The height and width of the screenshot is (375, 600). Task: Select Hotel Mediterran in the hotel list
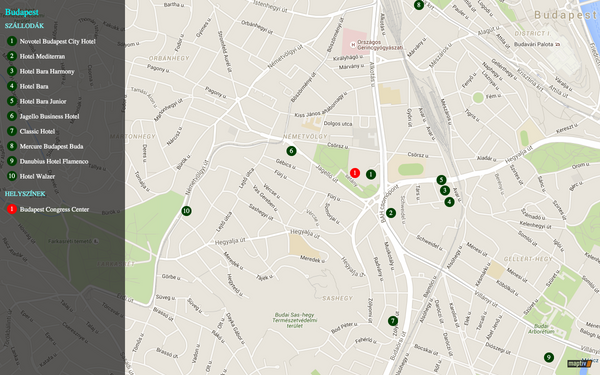coord(42,56)
